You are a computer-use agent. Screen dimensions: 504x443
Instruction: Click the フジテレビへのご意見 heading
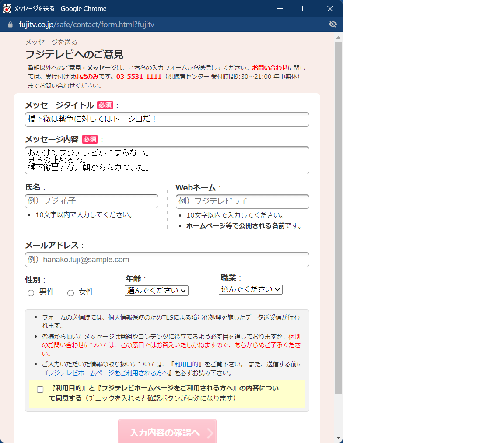(x=74, y=54)
